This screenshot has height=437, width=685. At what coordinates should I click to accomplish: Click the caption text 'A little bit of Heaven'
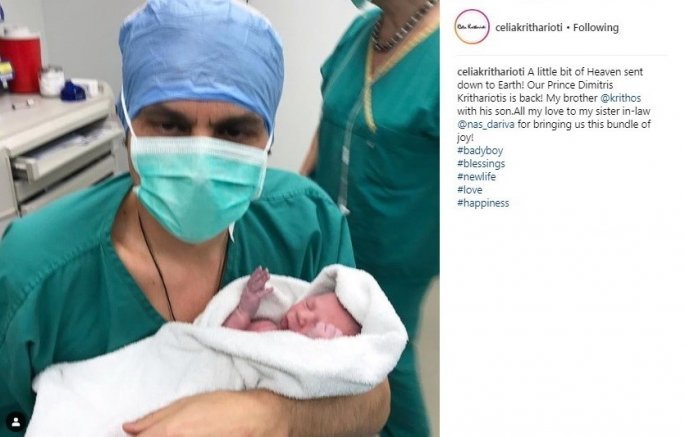point(571,72)
